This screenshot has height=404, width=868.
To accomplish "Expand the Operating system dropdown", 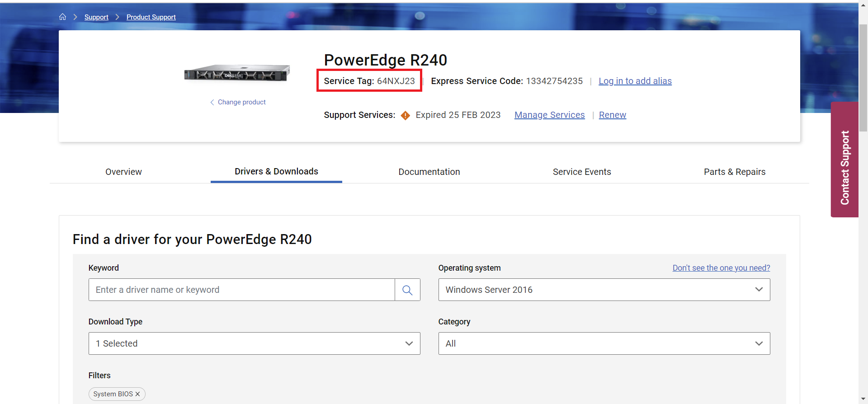I will point(604,290).
